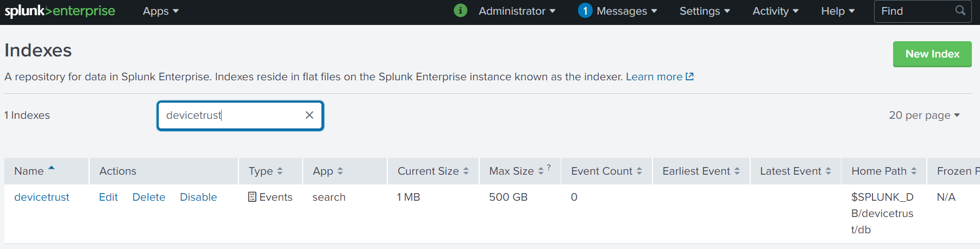Open the Apps dropdown menu
Screen dimensions: 980x249
pos(160,11)
